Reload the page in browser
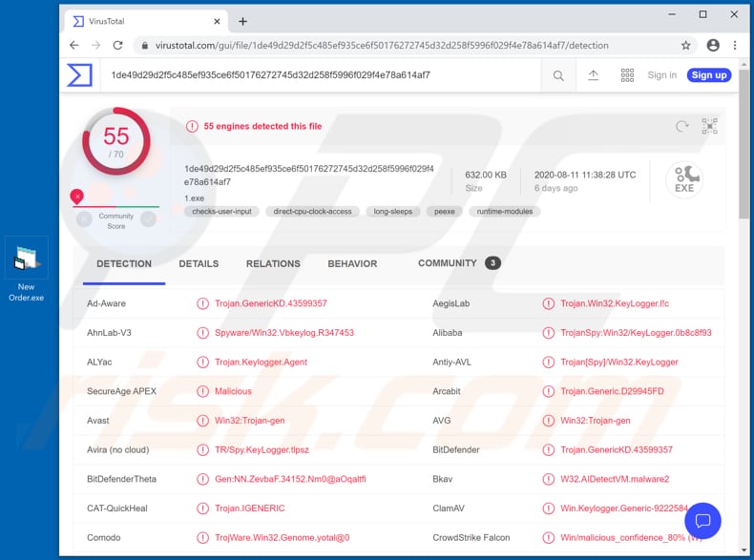 (x=117, y=45)
